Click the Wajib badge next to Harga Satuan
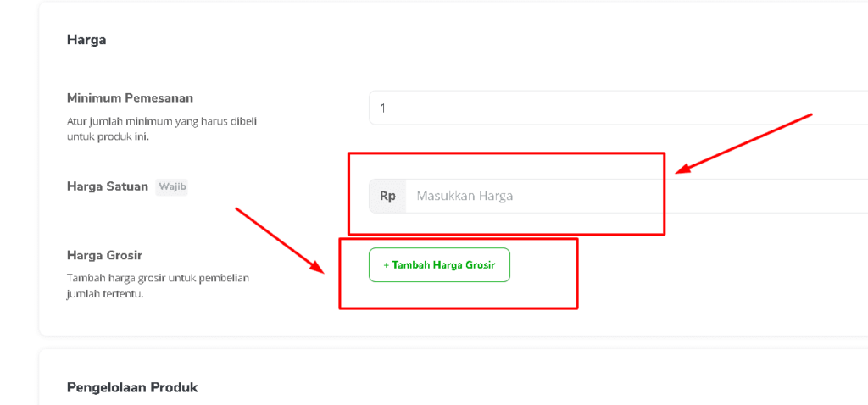Screen dimensions: 868x405 pyautogui.click(x=171, y=186)
